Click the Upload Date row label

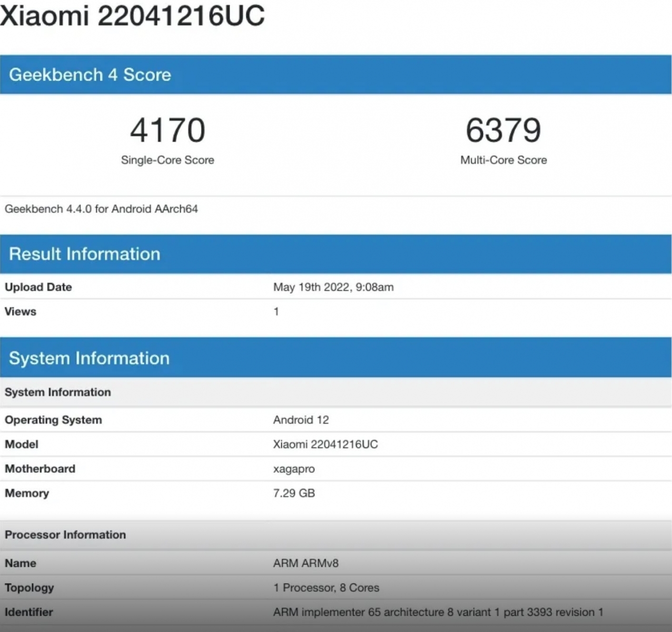[38, 287]
